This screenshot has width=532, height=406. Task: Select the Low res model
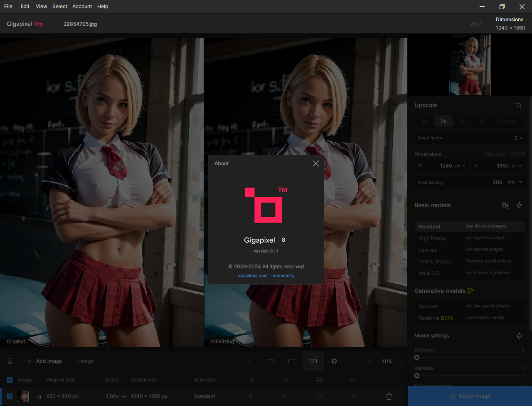470,250
